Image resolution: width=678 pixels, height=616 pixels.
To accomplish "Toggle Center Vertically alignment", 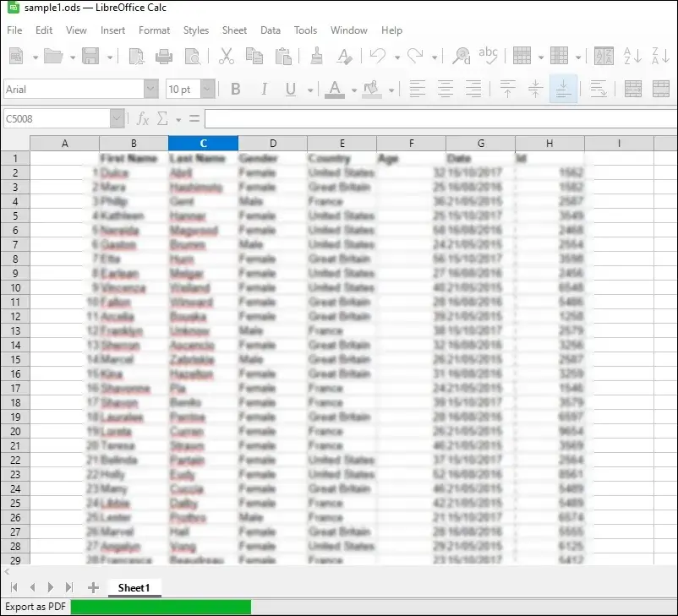I will [x=535, y=89].
